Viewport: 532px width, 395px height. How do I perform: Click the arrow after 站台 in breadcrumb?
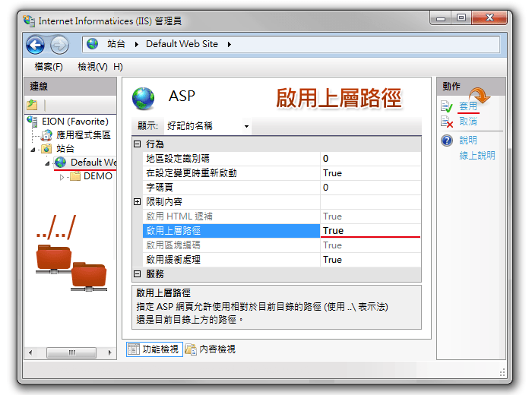coord(136,44)
